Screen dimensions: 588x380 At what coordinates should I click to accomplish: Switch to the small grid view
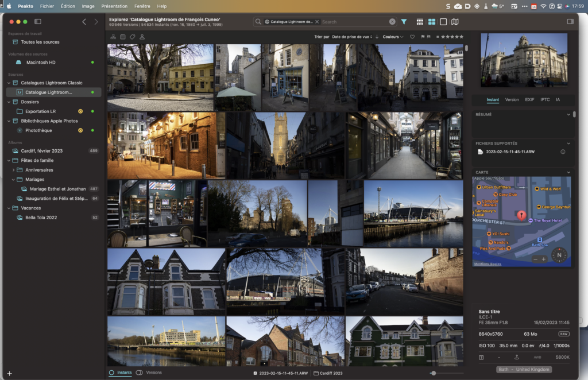(420, 22)
